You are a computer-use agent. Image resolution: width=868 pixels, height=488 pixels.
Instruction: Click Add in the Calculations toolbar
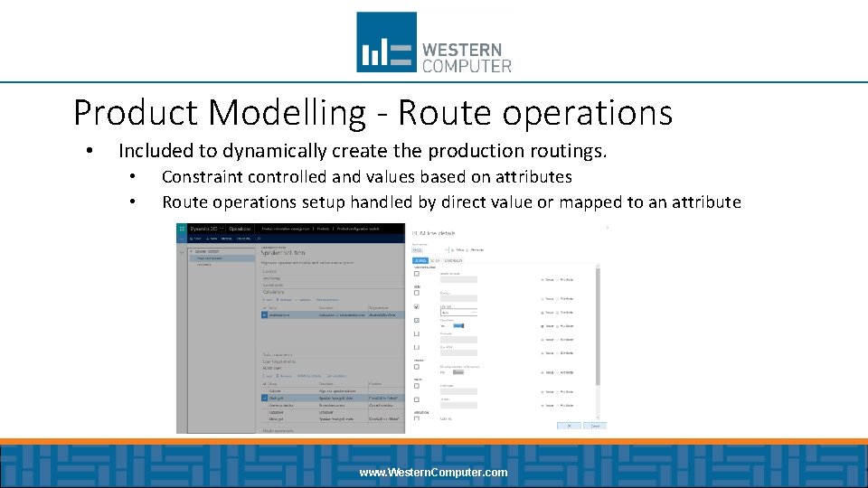267,300
